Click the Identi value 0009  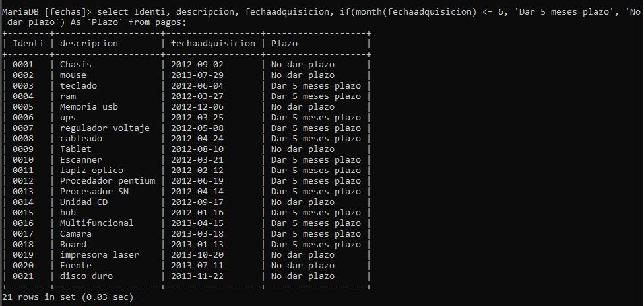tap(23, 149)
